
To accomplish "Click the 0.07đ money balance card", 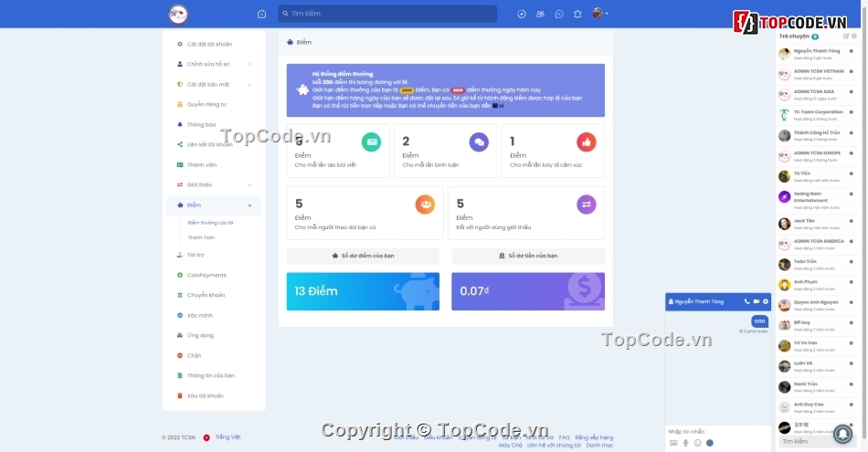I will [x=528, y=291].
